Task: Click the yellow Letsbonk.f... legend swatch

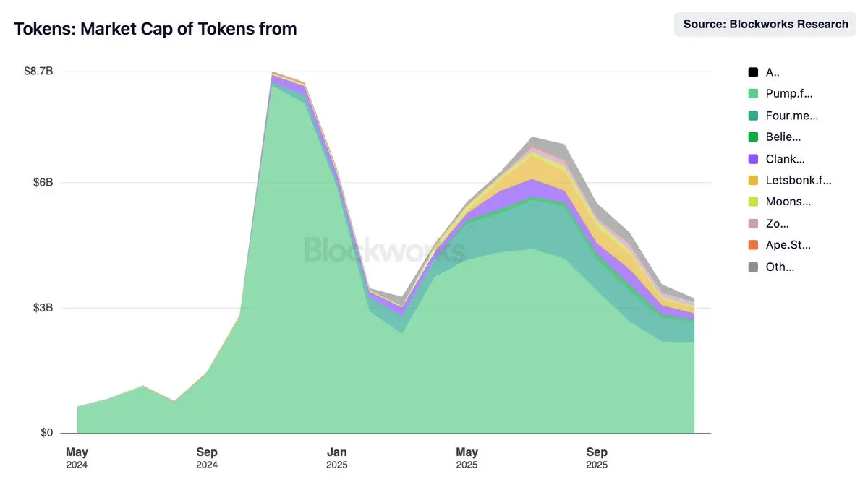Action: click(x=753, y=181)
